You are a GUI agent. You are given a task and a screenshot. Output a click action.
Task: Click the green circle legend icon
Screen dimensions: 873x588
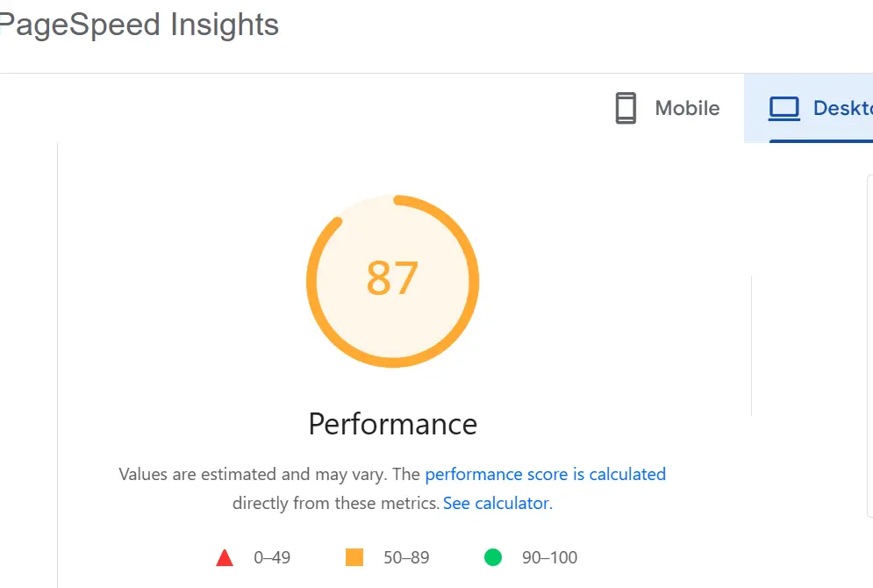(x=493, y=556)
